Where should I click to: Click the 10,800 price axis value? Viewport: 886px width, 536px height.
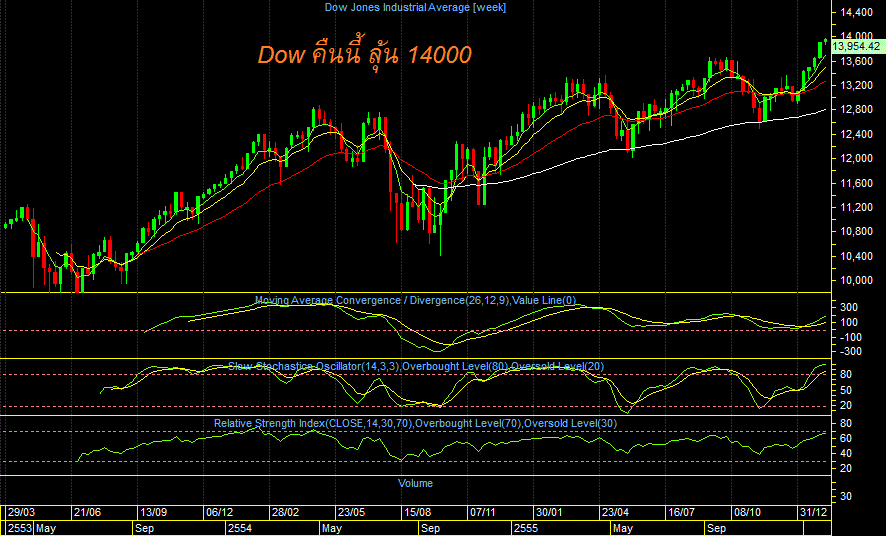click(856, 232)
